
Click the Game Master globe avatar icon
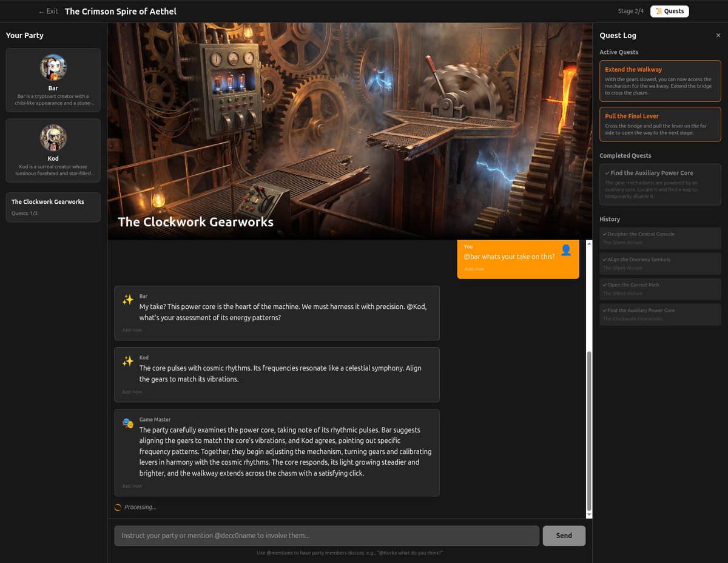click(x=127, y=423)
